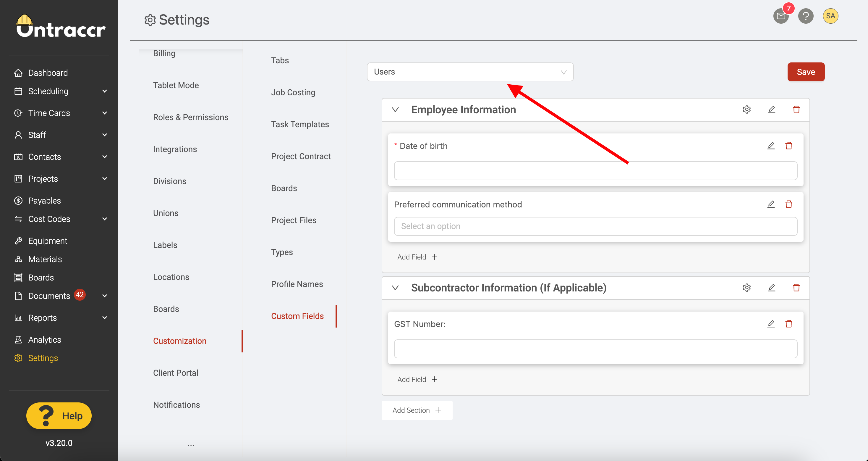Collapse the Subcontractor Information section

(x=395, y=288)
